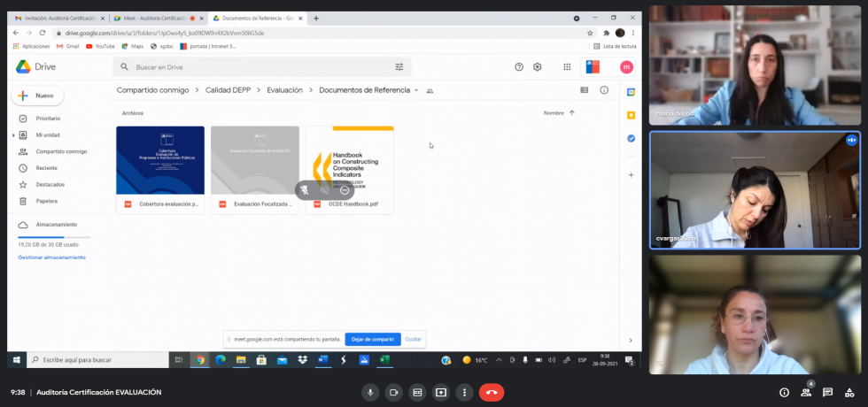Open the Google account avatar 'm'
This screenshot has width=868, height=407.
click(x=626, y=67)
